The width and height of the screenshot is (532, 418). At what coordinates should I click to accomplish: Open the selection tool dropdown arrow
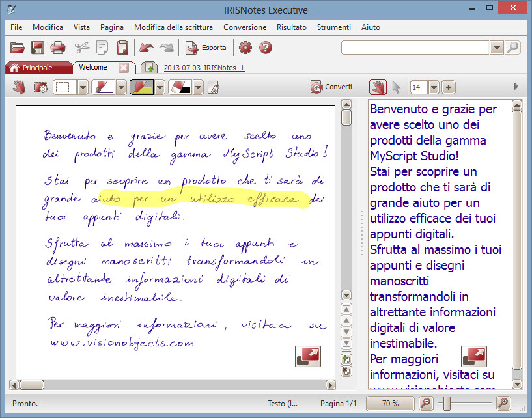pos(83,87)
